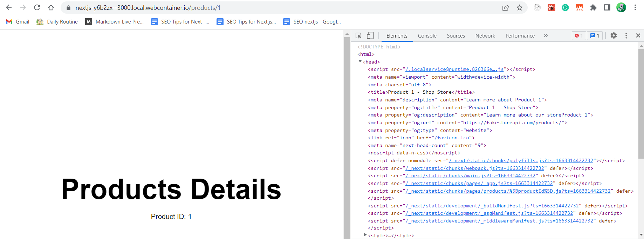
Task: Switch to the Sources tab
Action: [x=456, y=35]
